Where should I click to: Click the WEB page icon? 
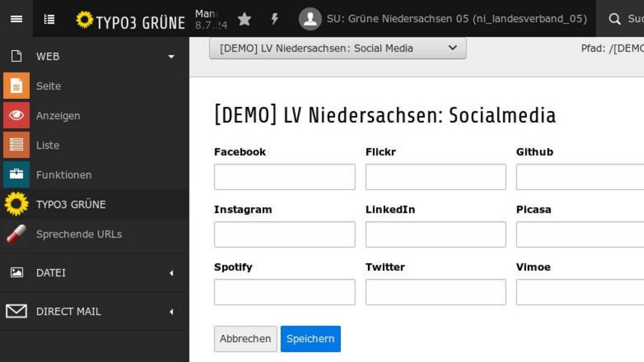pos(17,56)
